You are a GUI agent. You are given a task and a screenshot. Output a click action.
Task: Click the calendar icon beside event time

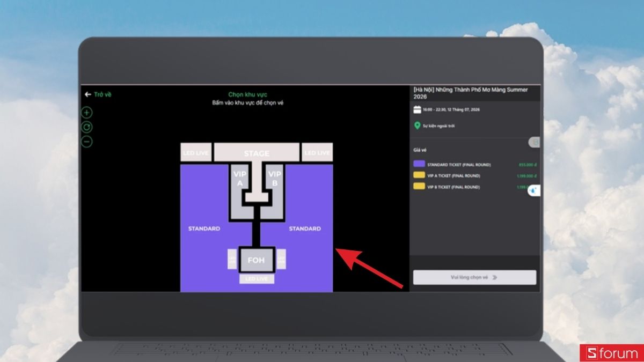(x=417, y=109)
